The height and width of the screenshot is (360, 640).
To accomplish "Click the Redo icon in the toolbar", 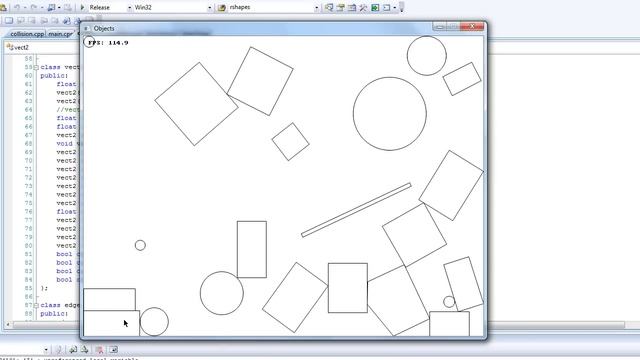I will pos(34,7).
